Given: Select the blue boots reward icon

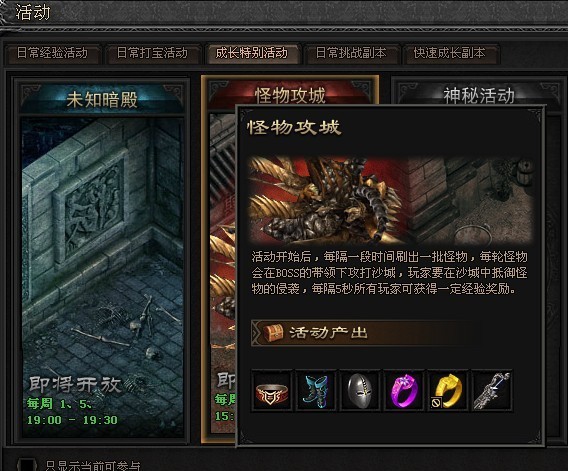Looking at the screenshot, I should tap(316, 390).
